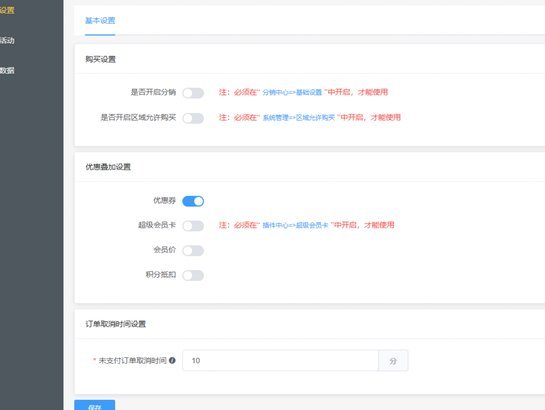
Task: Click the blue 保存 button
Action: coord(95,405)
